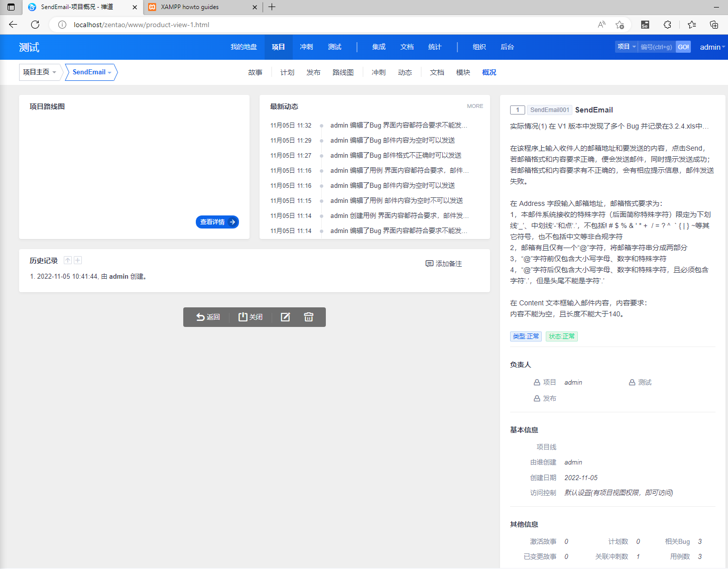Open MORE link in 最新动态
The height and width of the screenshot is (569, 728).
point(475,106)
